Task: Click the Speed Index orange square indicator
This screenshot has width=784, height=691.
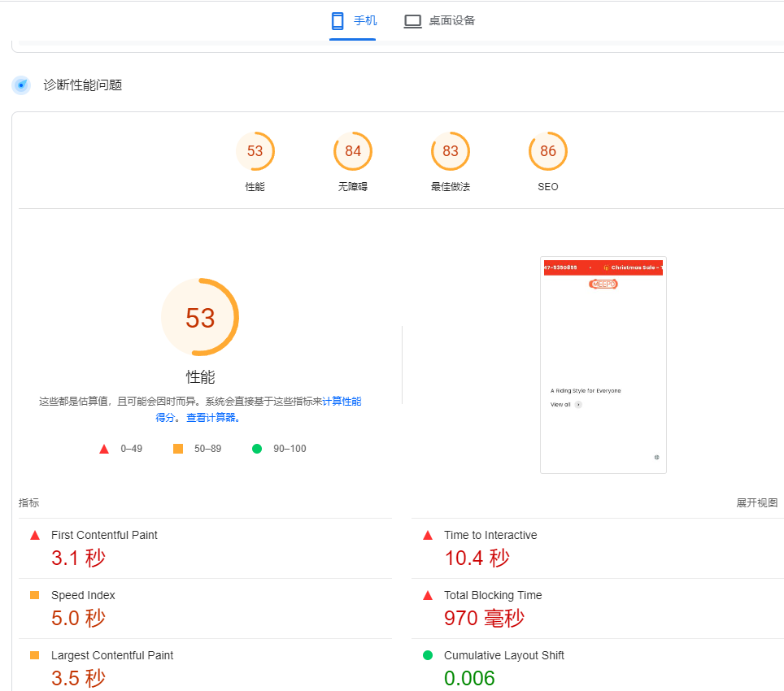Action: click(35, 595)
